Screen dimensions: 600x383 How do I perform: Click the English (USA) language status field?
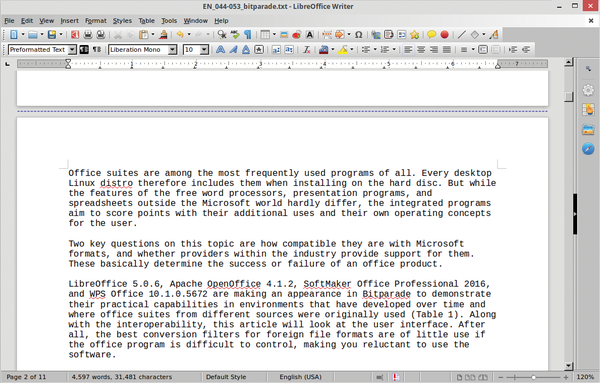point(300,377)
